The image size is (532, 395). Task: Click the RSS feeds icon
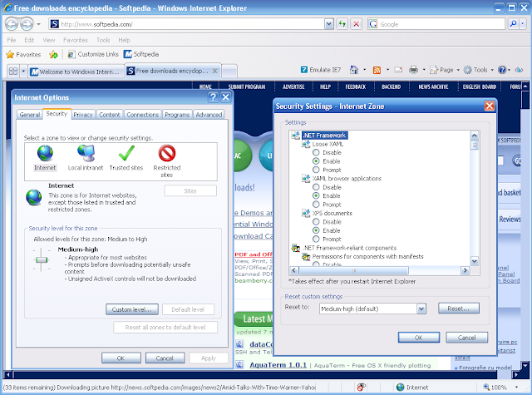[377, 70]
